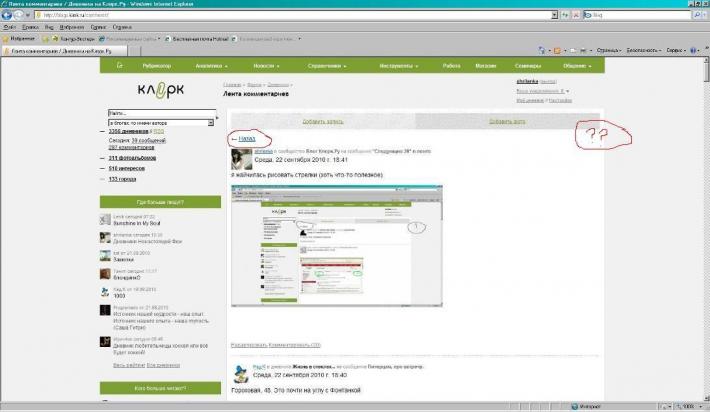The width and height of the screenshot is (710, 412).
Task: Click the Bing search box
Action: 638,15
